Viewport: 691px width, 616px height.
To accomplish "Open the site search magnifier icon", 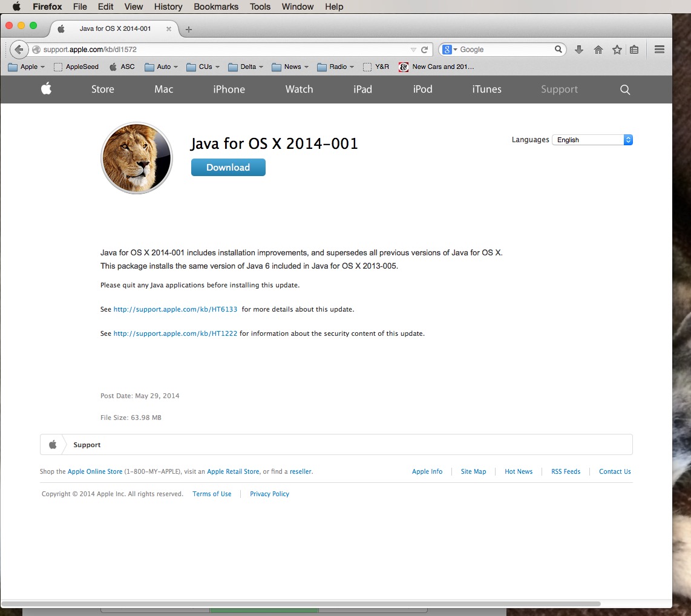I will pos(625,90).
